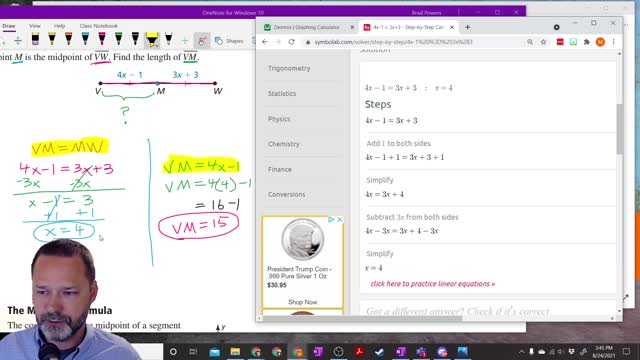Screen dimensions: 640x360
Task: Click the symbolab.com address bar
Action: [x=412, y=42]
